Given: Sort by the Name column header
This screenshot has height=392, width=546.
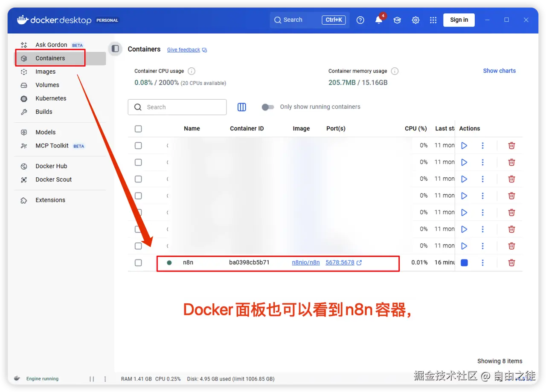Looking at the screenshot, I should pos(192,128).
